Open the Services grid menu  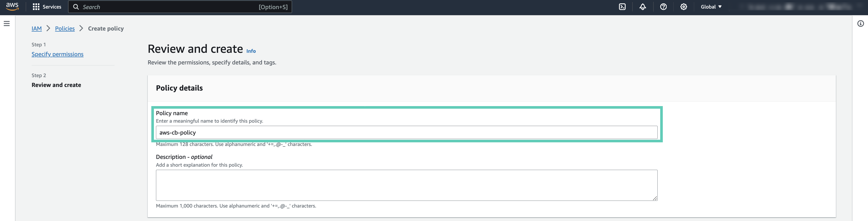[36, 7]
